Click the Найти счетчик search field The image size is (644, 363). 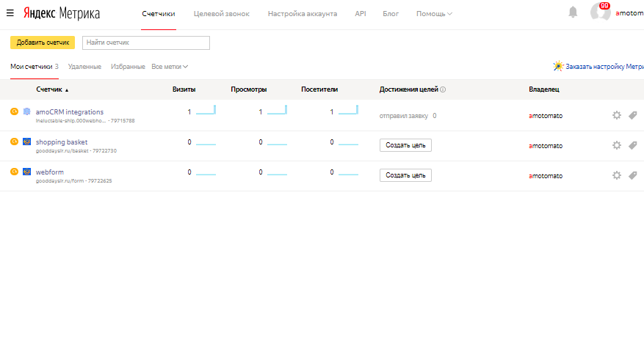pyautogui.click(x=146, y=43)
